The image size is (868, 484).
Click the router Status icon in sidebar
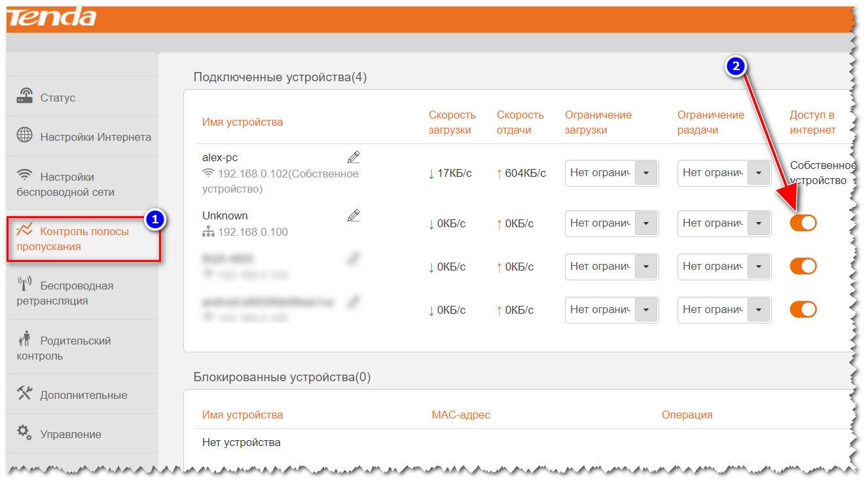(x=25, y=97)
